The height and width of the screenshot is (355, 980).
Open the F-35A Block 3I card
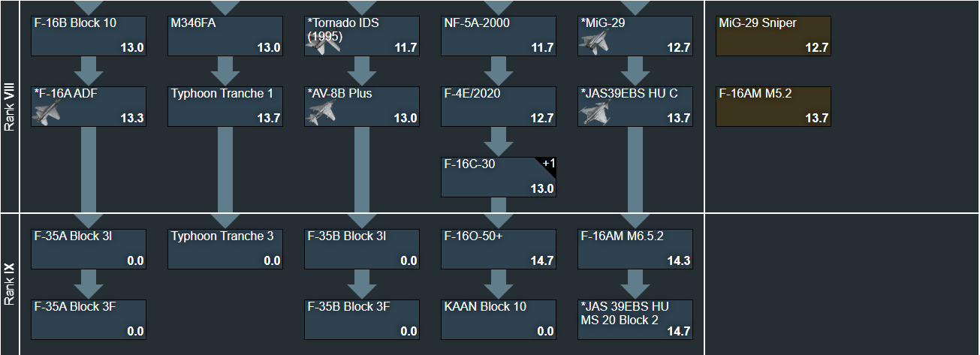point(89,249)
